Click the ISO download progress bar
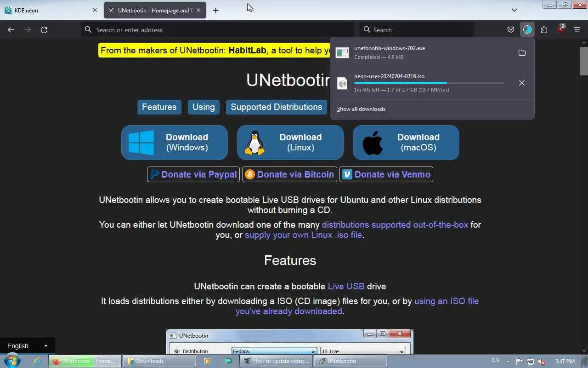Image resolution: width=588 pixels, height=368 pixels. 429,83
